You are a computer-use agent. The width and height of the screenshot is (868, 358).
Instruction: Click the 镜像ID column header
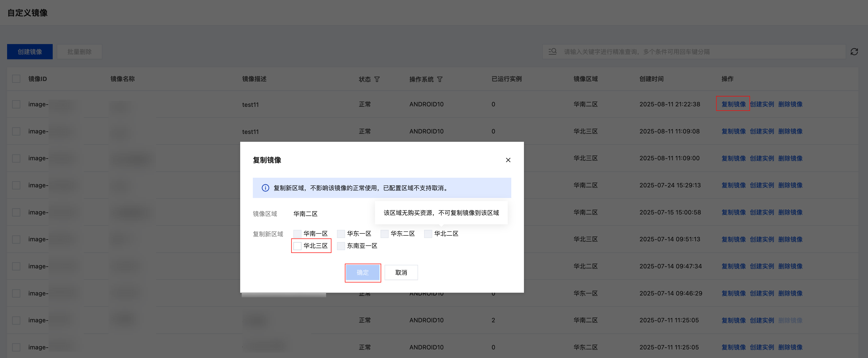click(x=37, y=79)
